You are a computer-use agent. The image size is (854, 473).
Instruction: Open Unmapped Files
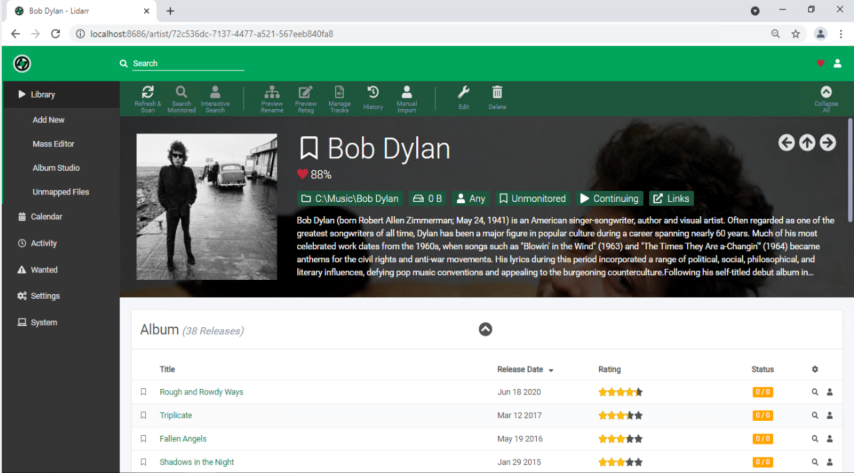pos(61,192)
